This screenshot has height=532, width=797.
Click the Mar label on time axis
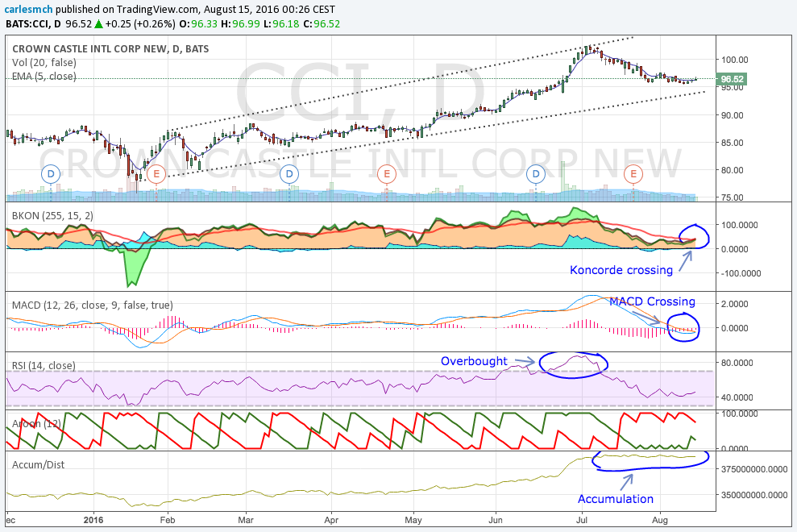[246, 520]
